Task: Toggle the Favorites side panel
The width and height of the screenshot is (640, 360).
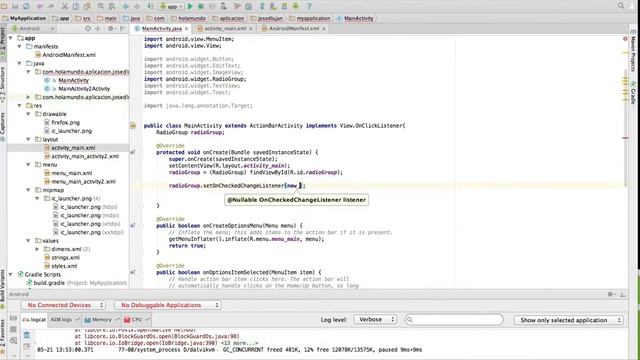Action: (3, 336)
